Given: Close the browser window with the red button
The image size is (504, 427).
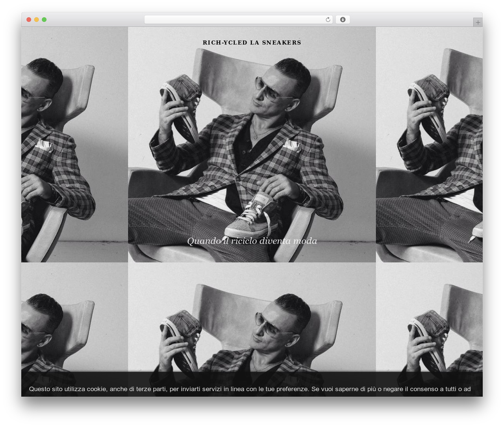Looking at the screenshot, I should click(29, 20).
